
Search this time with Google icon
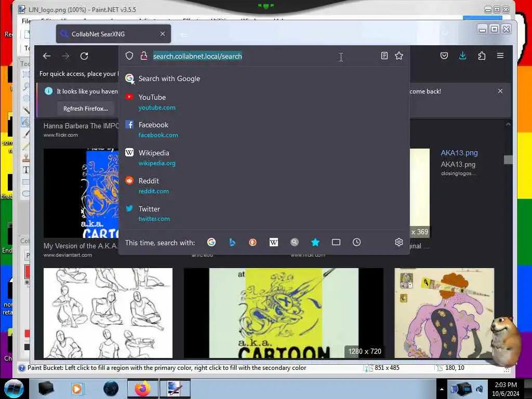pyautogui.click(x=211, y=242)
